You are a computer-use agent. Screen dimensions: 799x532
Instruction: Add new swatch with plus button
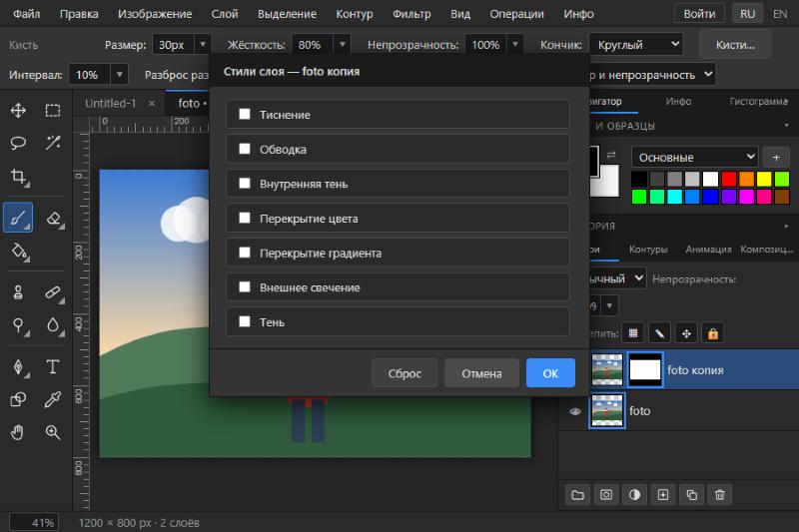coord(776,158)
